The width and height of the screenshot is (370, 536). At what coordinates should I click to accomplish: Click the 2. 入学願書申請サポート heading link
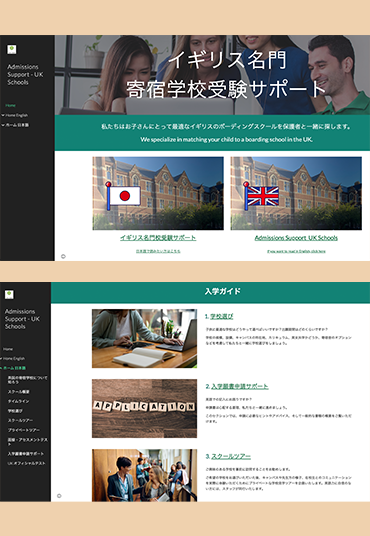239,386
